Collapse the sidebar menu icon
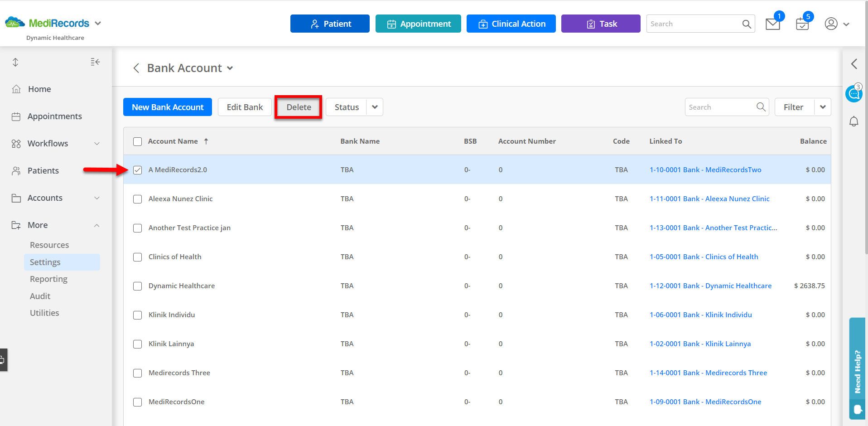 pos(95,62)
